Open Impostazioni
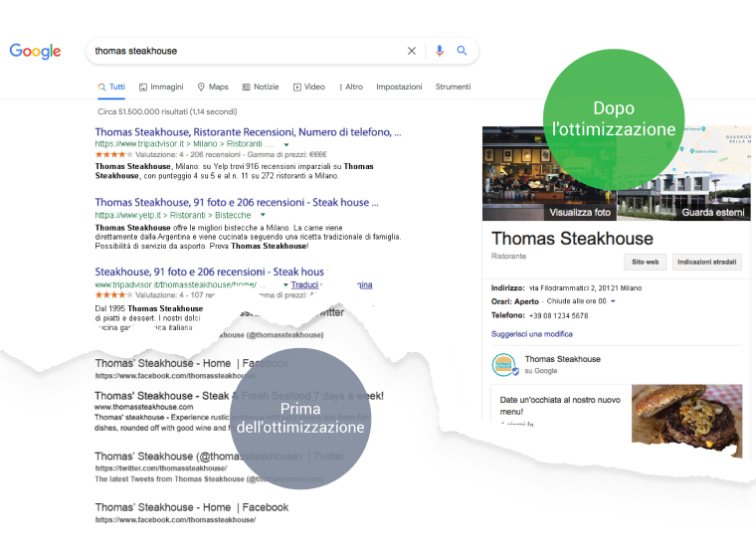 [399, 87]
